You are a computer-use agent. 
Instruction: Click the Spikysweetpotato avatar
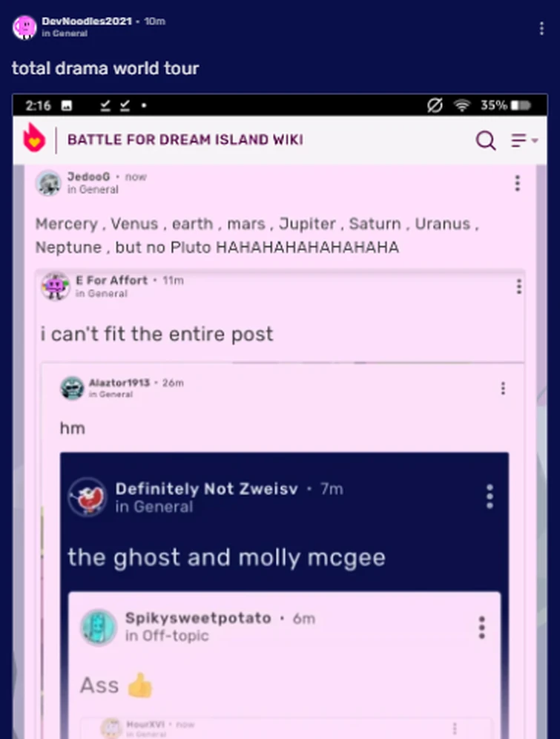pos(99,627)
